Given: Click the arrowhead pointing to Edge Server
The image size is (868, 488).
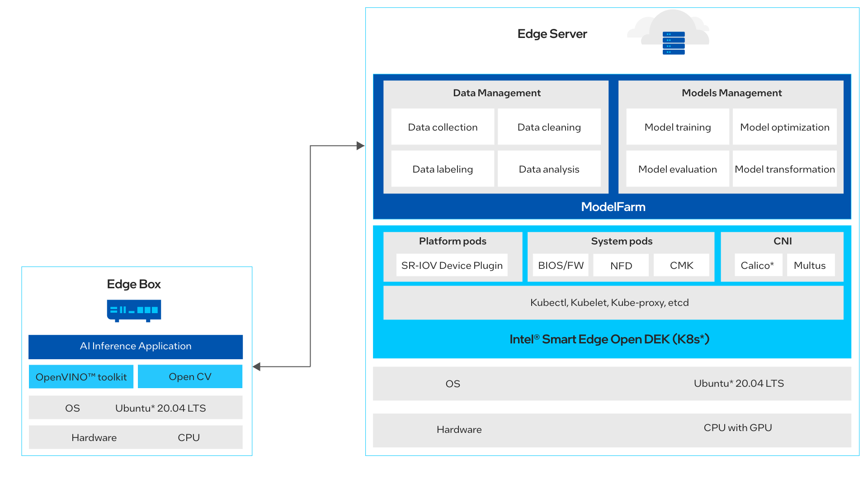Looking at the screenshot, I should pyautogui.click(x=360, y=145).
